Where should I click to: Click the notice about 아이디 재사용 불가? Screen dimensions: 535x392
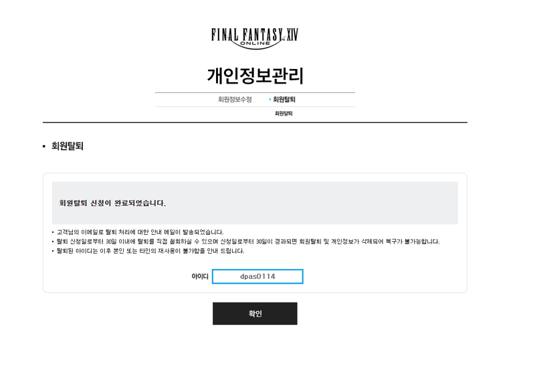150,251
